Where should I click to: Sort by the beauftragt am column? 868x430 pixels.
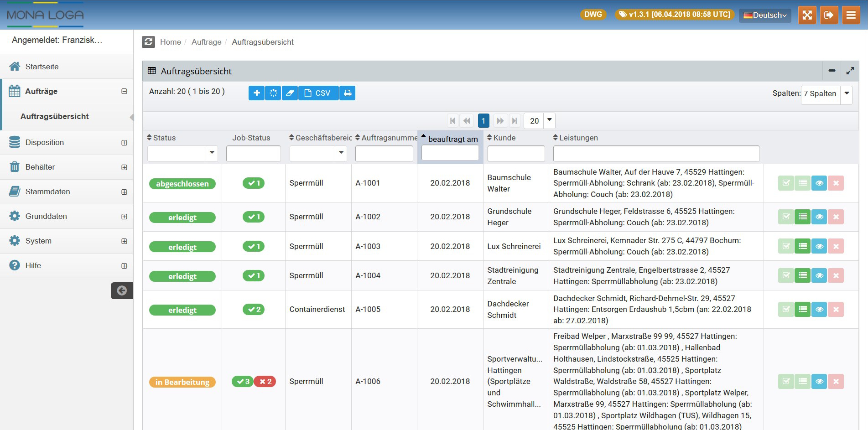coord(450,139)
